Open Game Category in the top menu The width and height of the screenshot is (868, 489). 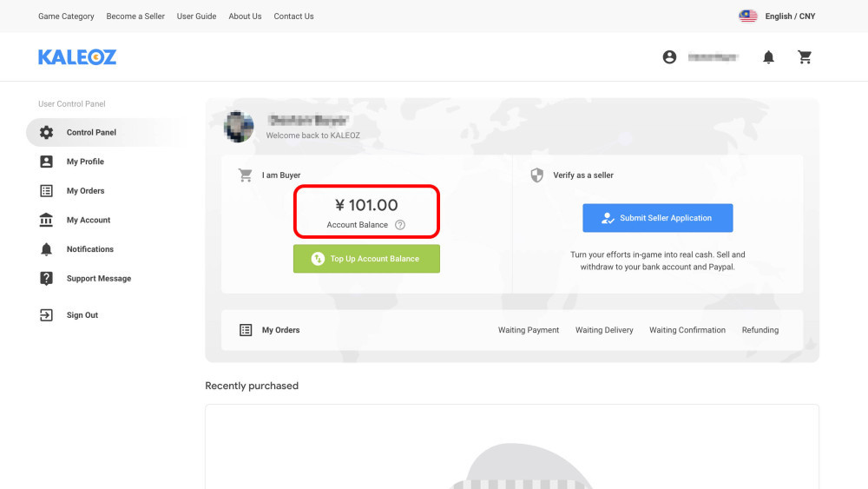tap(66, 16)
